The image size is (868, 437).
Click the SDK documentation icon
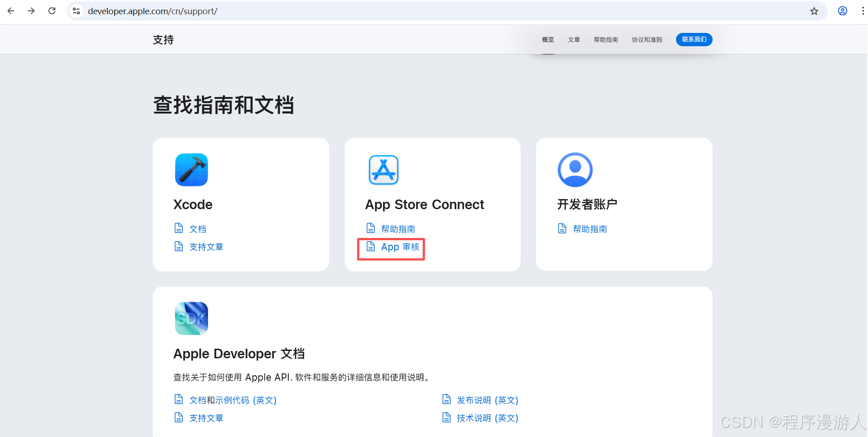click(192, 318)
